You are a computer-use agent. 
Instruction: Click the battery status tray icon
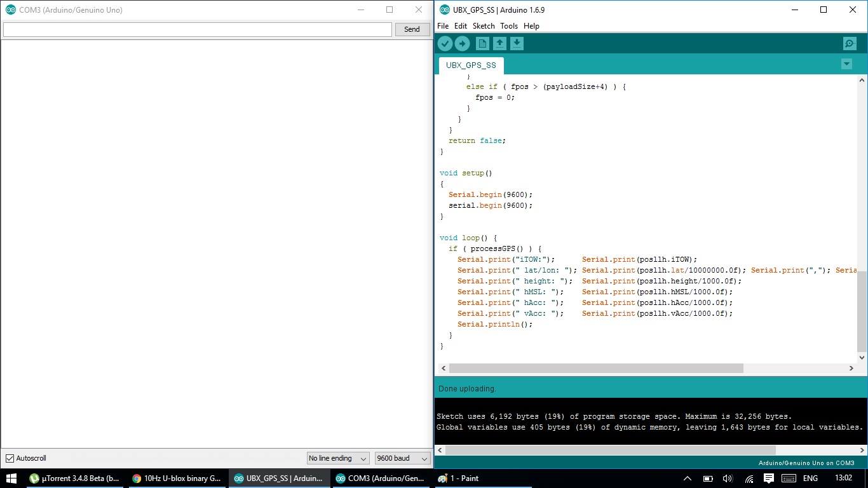coord(707,478)
